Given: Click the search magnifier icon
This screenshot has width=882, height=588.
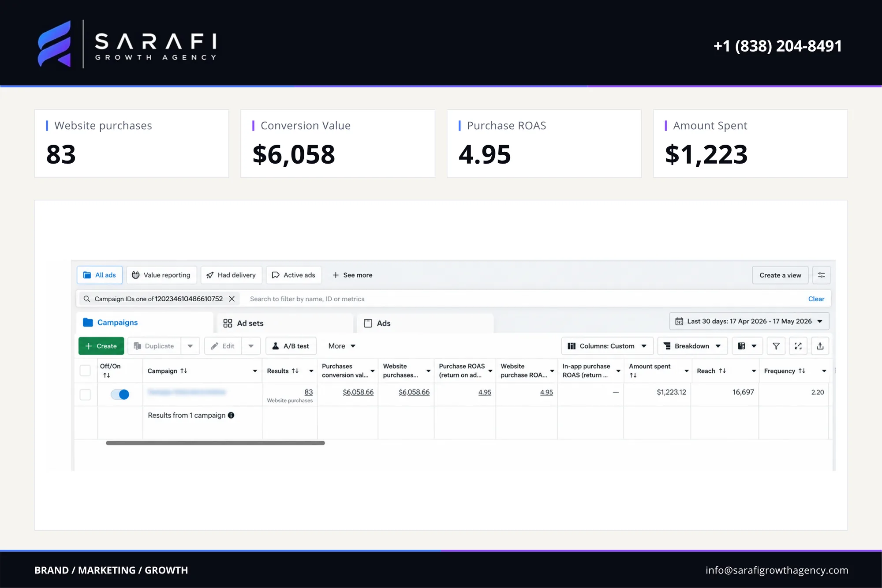Looking at the screenshot, I should point(86,299).
